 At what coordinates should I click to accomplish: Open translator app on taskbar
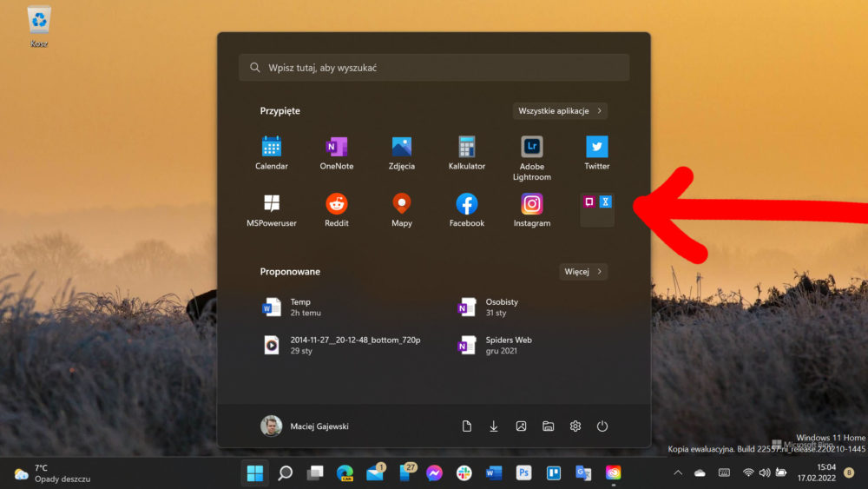(x=583, y=473)
